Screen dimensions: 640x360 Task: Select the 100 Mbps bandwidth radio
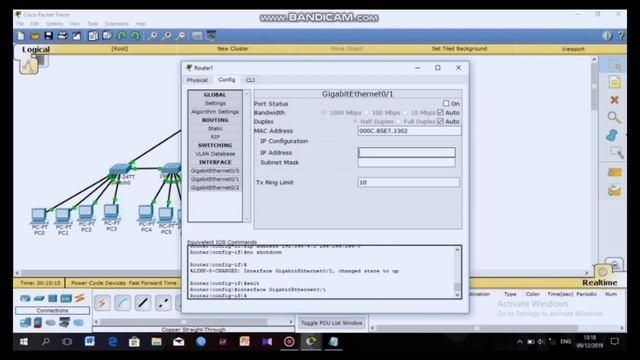[x=366, y=113]
